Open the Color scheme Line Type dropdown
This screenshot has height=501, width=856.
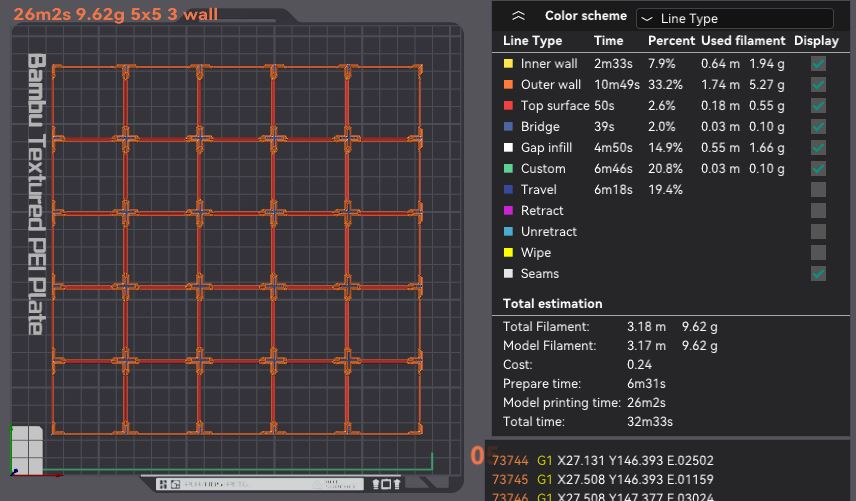pos(734,19)
